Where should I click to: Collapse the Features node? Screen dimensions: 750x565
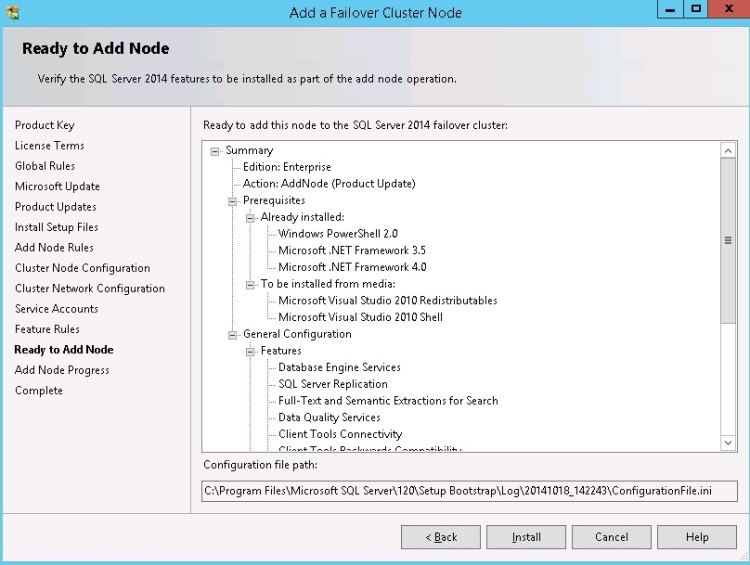coord(251,351)
